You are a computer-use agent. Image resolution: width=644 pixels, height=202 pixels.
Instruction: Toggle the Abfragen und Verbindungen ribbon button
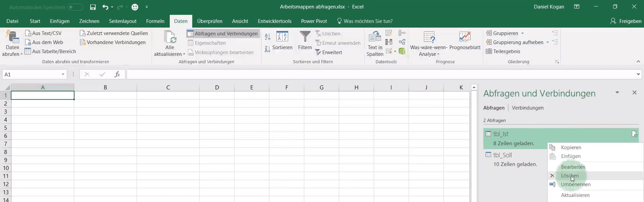pos(223,34)
